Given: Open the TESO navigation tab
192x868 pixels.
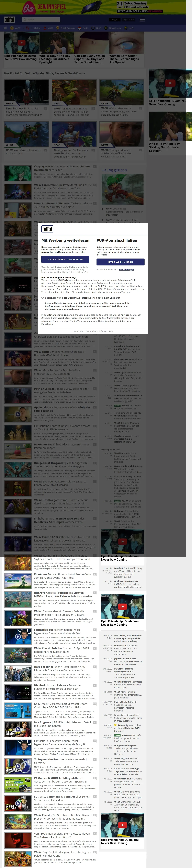Looking at the screenshot, I should point(96,28).
